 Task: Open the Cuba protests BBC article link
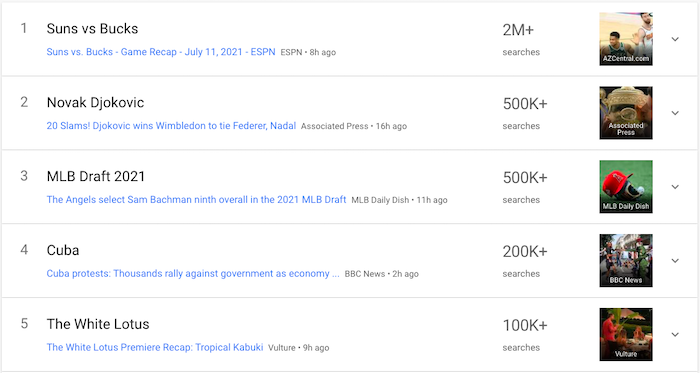click(193, 274)
